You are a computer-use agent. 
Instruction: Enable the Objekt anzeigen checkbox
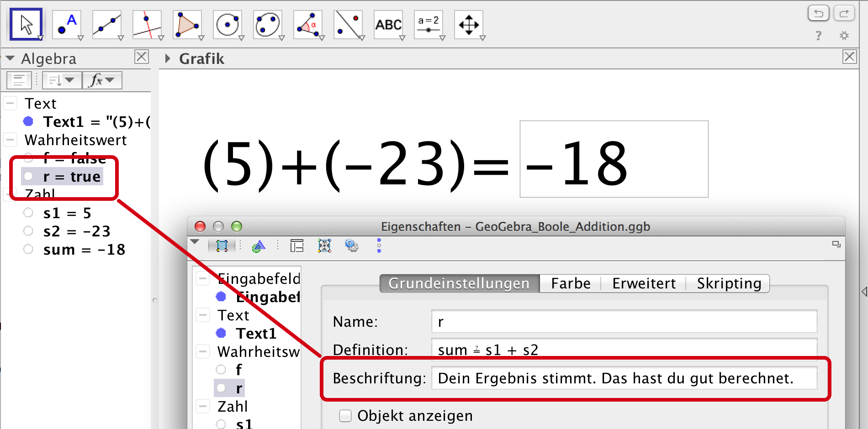click(345, 416)
